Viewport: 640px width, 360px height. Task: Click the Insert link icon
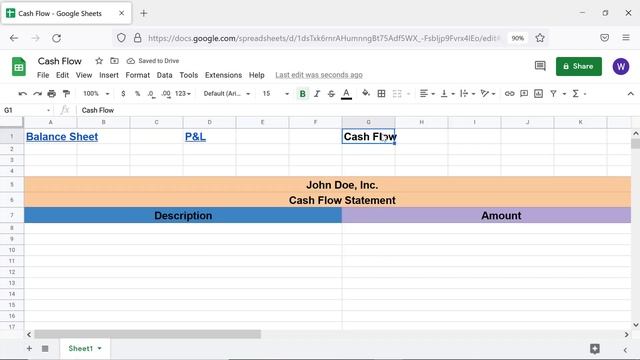pyautogui.click(x=509, y=94)
